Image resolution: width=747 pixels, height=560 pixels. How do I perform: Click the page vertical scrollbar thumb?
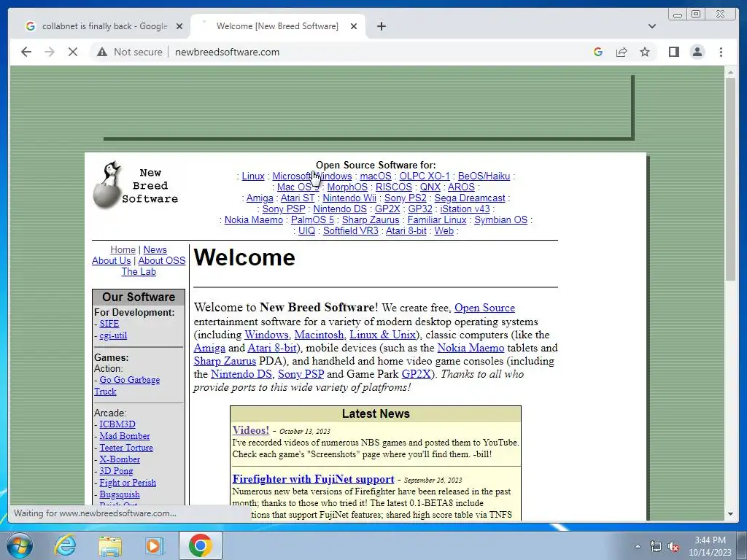tap(730, 179)
